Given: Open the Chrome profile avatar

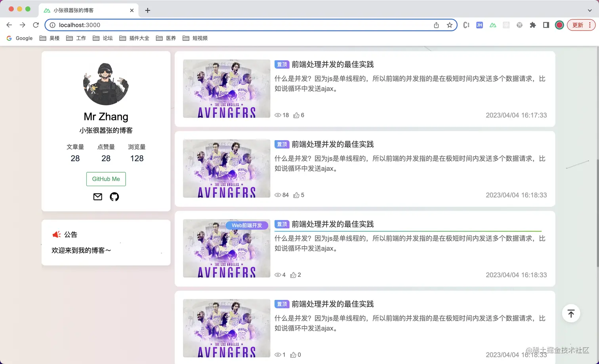Looking at the screenshot, I should point(559,25).
